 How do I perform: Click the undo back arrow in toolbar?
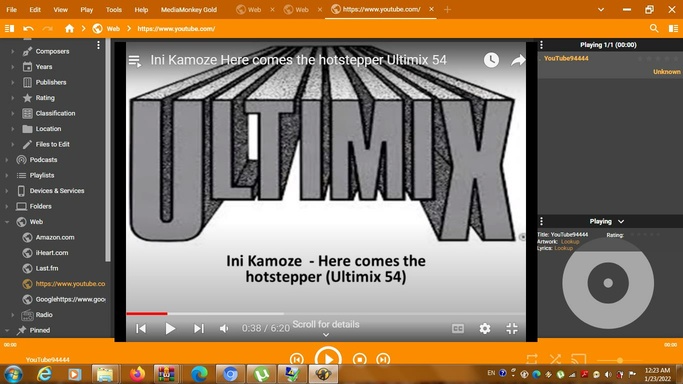pyautogui.click(x=28, y=29)
